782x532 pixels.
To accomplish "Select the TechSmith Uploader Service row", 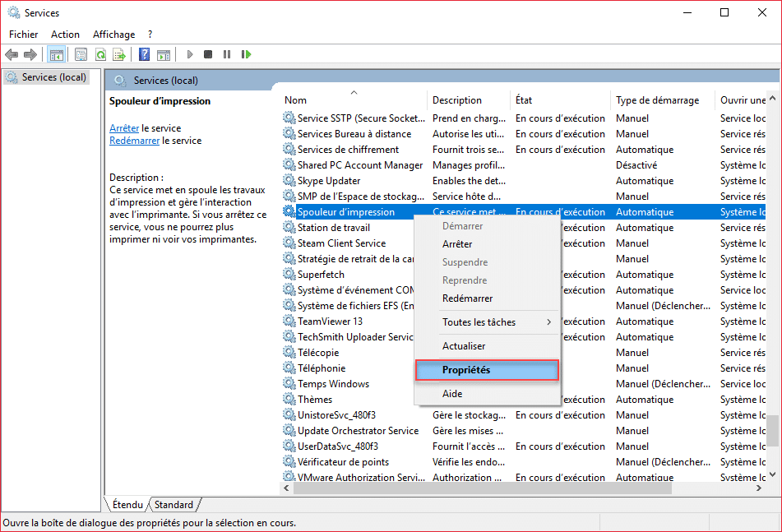I will [524, 336].
